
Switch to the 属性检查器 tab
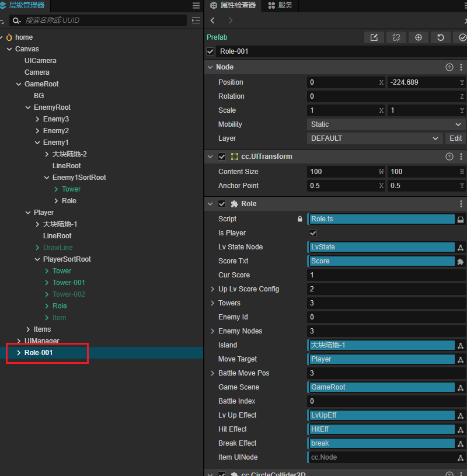click(233, 5)
